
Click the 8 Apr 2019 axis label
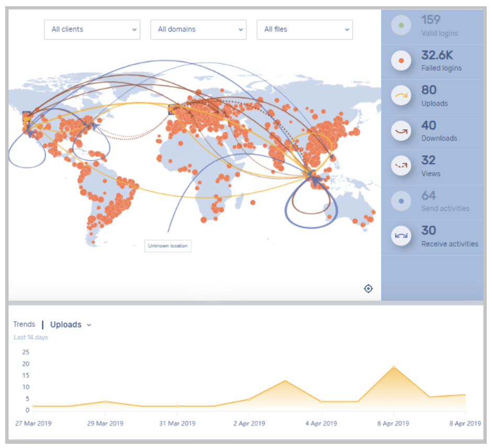click(x=465, y=423)
